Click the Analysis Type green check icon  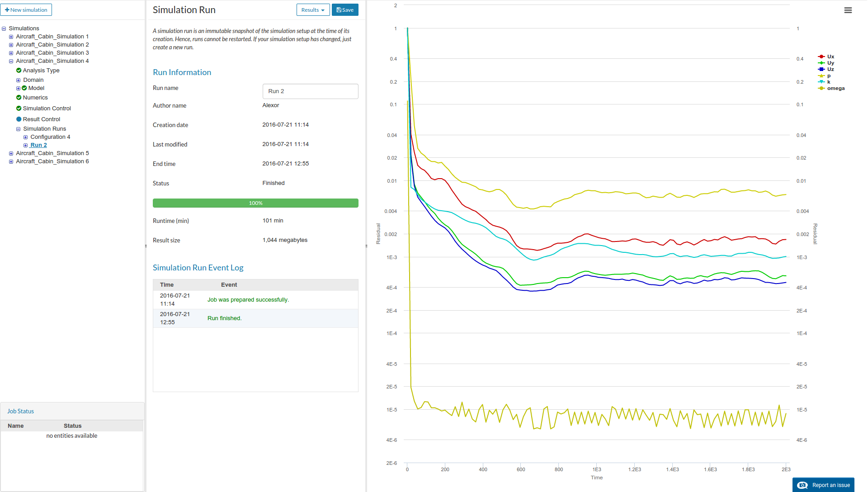[19, 70]
